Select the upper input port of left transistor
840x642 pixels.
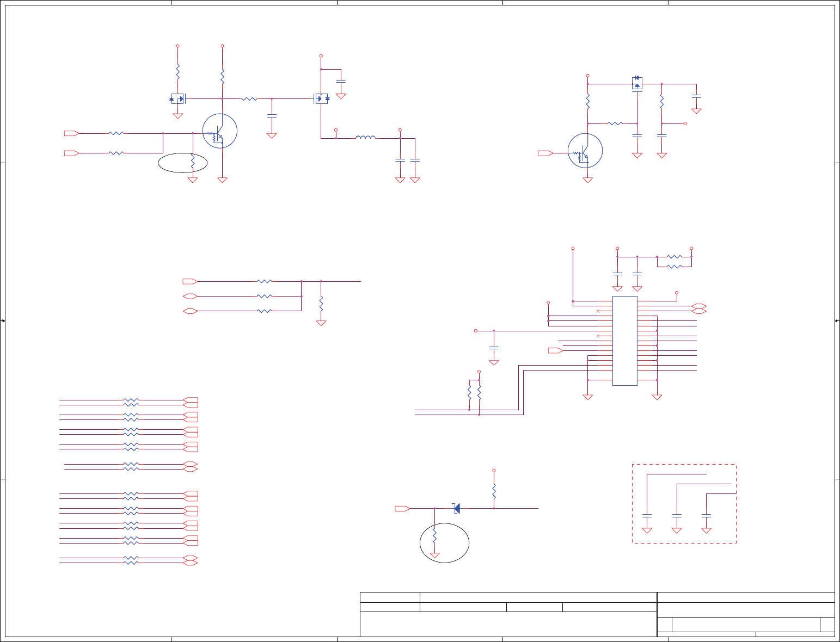[x=71, y=133]
